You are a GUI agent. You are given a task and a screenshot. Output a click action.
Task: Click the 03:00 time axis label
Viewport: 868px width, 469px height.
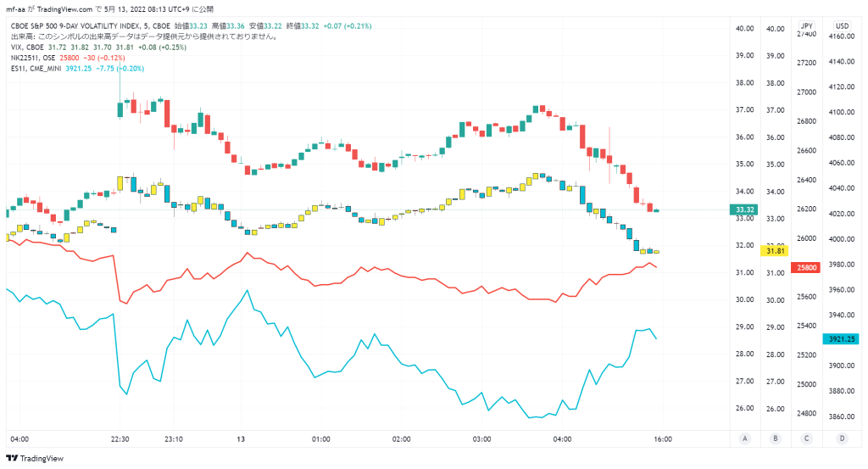pos(481,439)
